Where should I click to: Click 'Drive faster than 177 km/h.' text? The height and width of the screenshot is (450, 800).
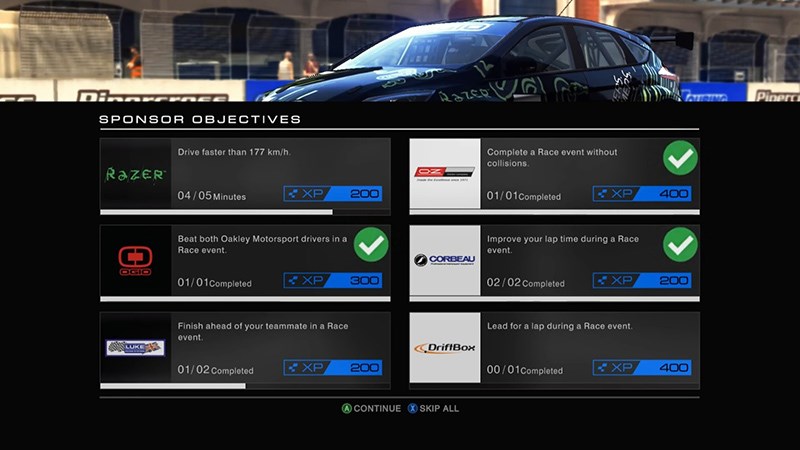(x=234, y=152)
